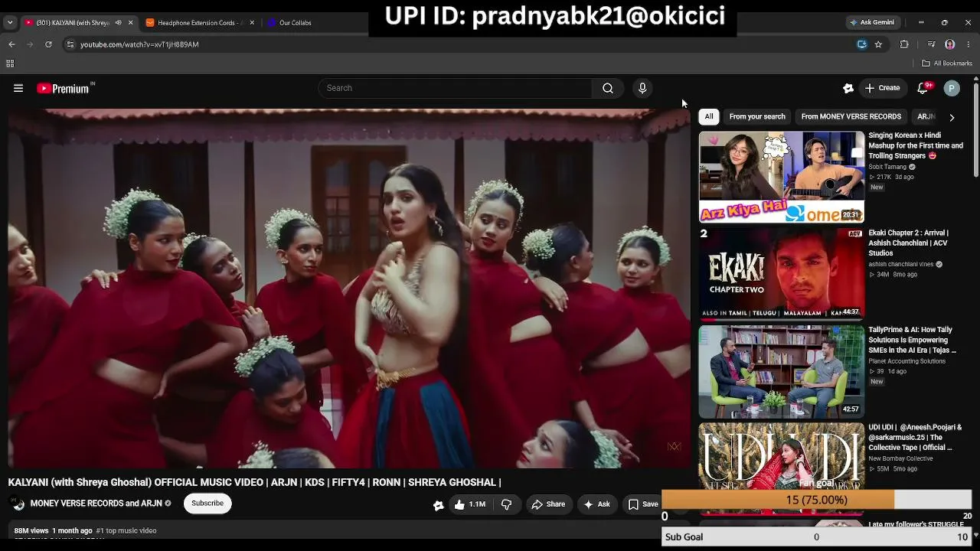Click TallyPrime & AI video title
The image size is (980, 551).
(x=913, y=340)
